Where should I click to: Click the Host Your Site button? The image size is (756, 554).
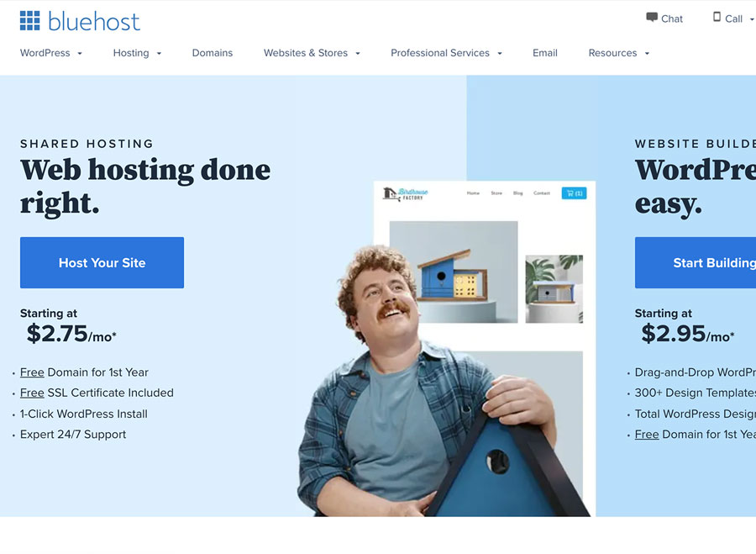102,262
